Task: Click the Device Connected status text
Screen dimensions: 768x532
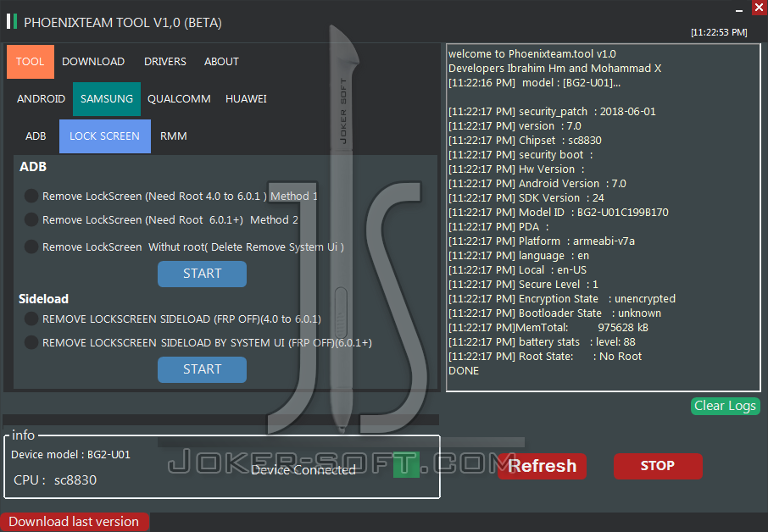Action: 303,470
